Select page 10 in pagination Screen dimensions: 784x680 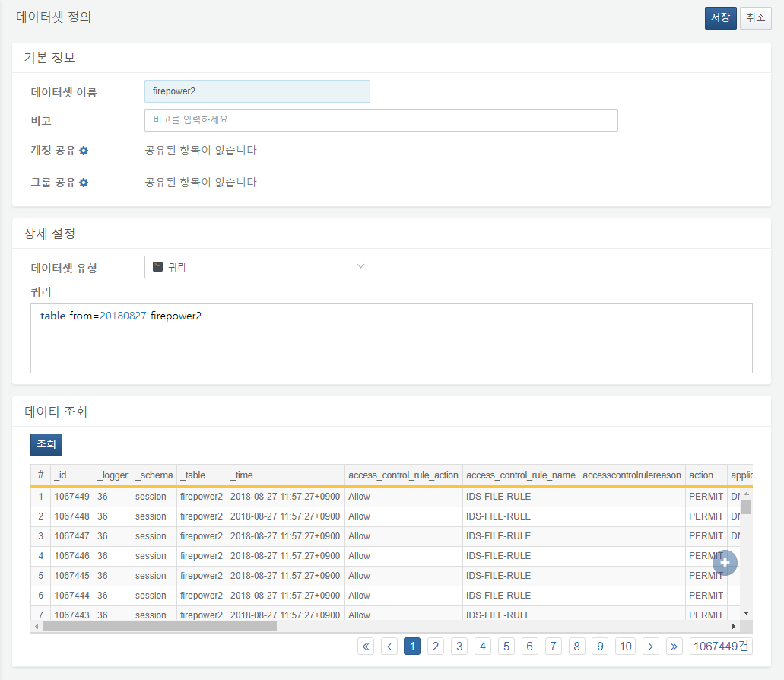click(626, 647)
